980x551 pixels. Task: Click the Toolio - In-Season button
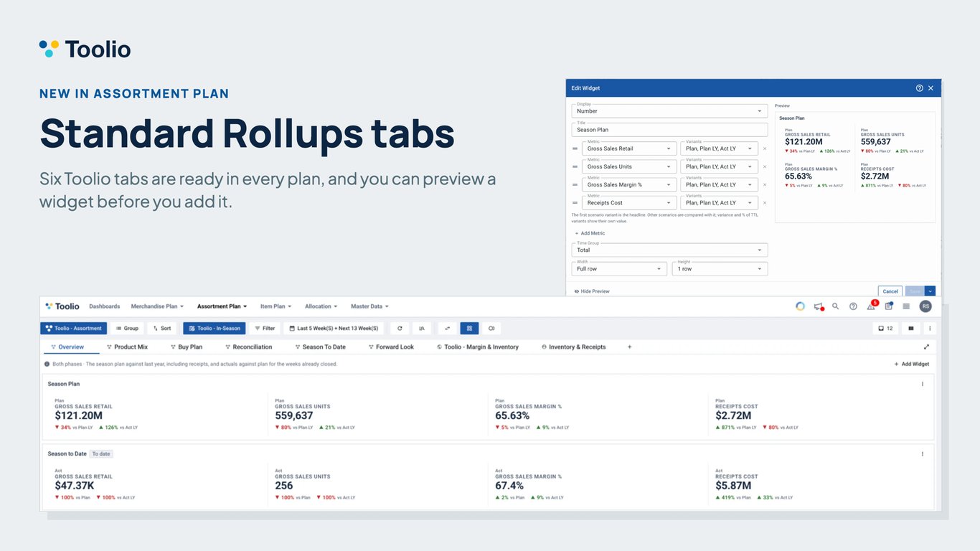[215, 328]
